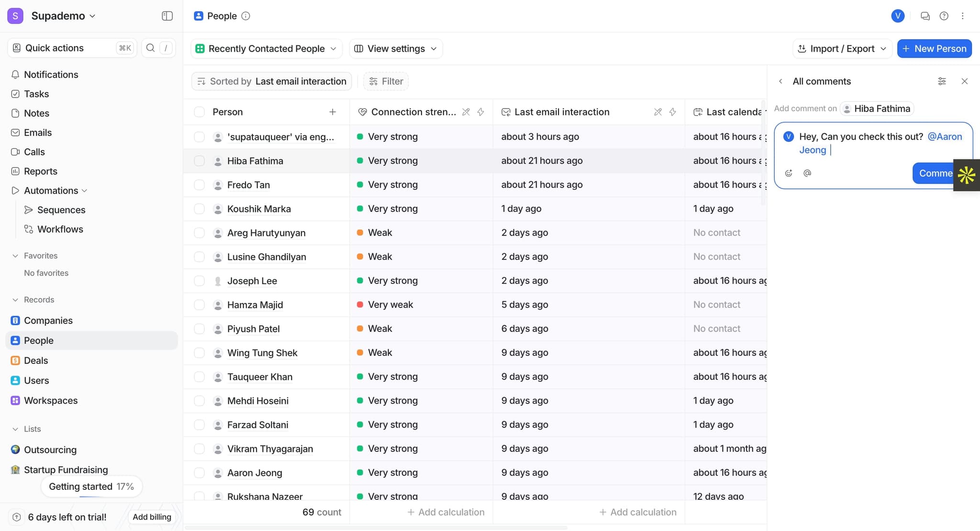The image size is (980, 531).
Task: Select the Hiba Fathima row checkbox
Action: tap(199, 161)
